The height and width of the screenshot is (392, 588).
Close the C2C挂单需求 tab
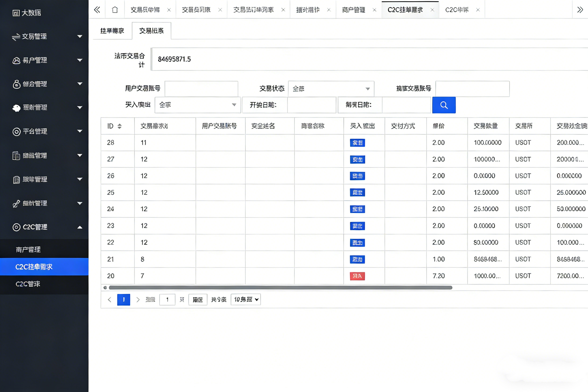pos(432,10)
